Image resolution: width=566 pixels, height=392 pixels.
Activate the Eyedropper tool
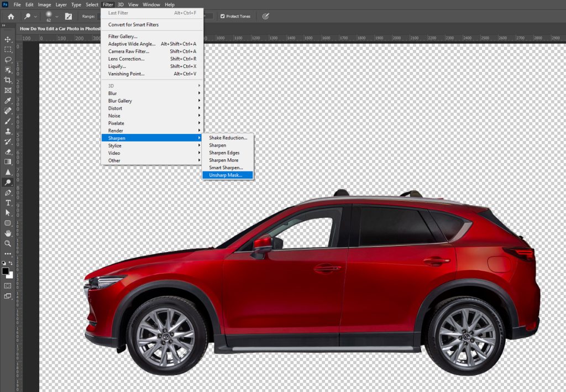coord(8,101)
